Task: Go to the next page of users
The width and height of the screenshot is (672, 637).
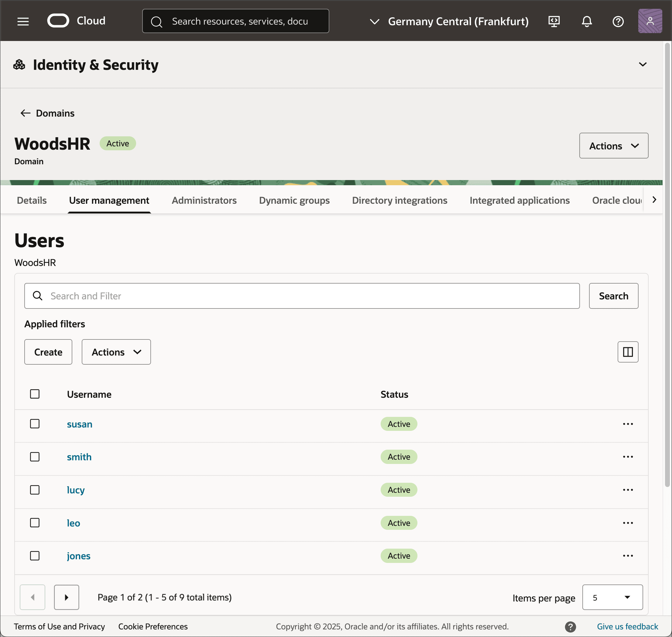Action: pos(67,597)
